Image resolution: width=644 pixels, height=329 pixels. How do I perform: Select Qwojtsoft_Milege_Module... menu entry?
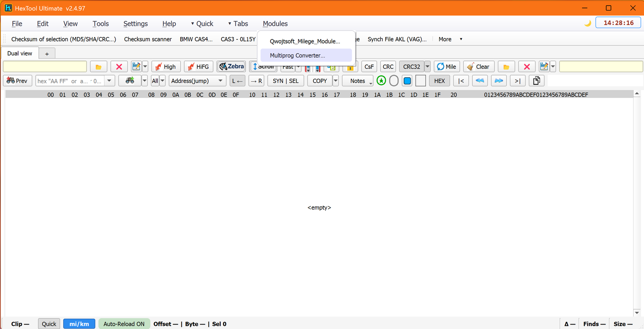306,41
